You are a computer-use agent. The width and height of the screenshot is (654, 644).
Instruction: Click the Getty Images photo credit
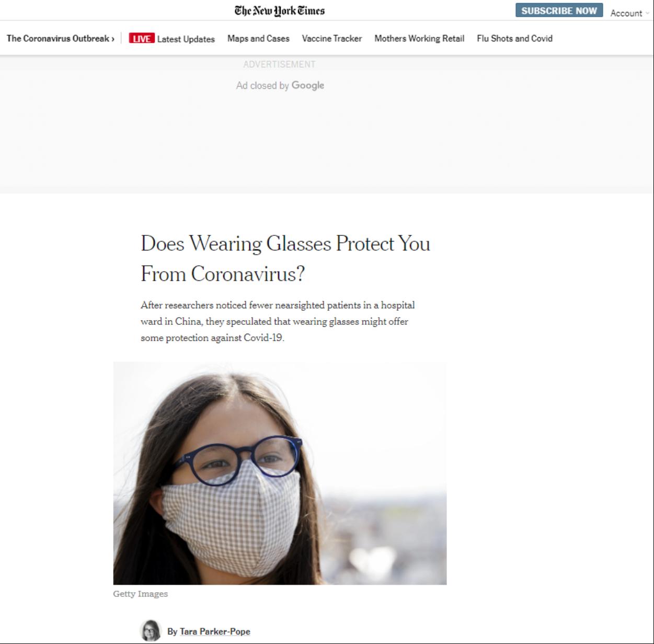pos(141,594)
